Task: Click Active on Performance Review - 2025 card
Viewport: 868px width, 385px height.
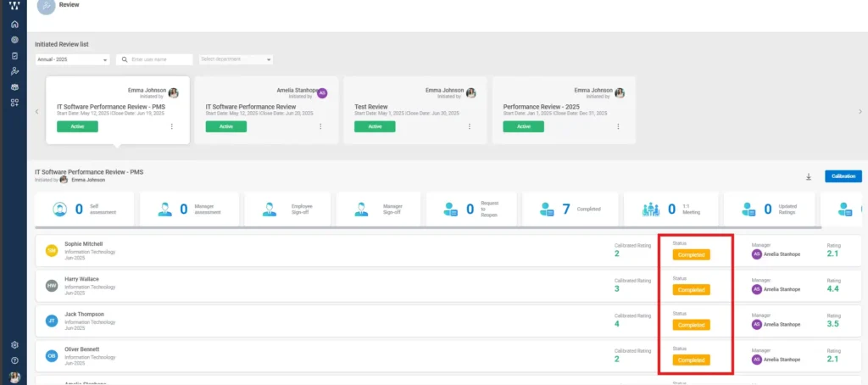Action: coord(523,127)
